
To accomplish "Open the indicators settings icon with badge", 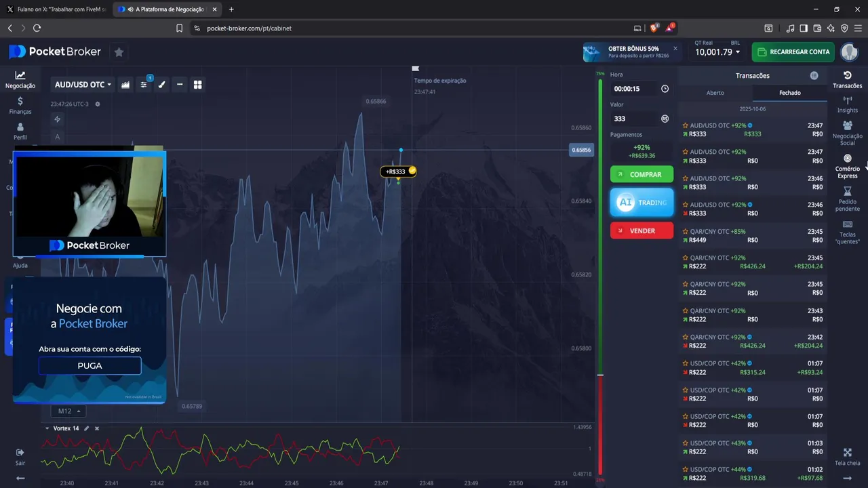I will pyautogui.click(x=144, y=85).
